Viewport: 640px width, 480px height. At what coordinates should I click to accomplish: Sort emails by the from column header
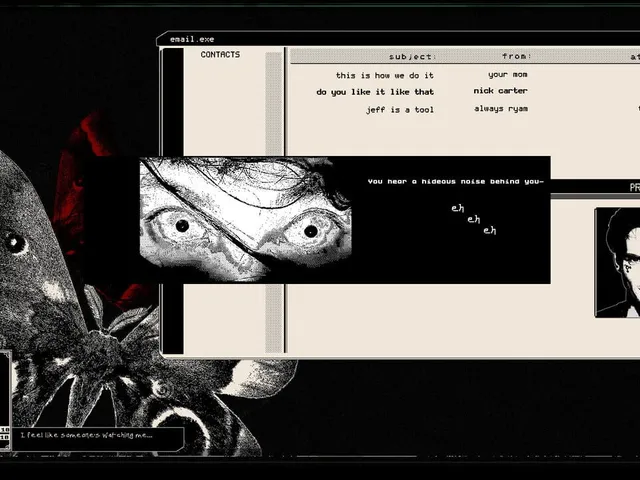pyautogui.click(x=516, y=56)
